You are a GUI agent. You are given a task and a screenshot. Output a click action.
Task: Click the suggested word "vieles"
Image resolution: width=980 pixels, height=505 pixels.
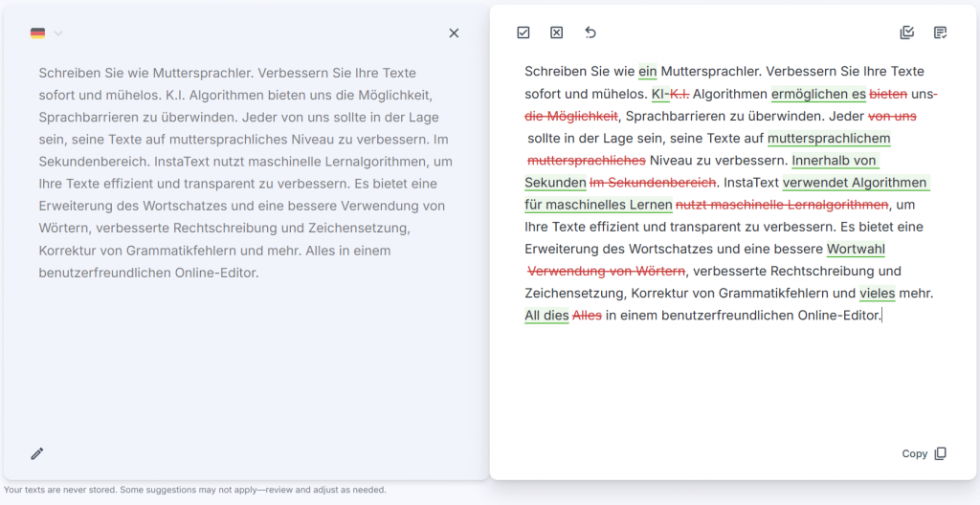point(878,293)
